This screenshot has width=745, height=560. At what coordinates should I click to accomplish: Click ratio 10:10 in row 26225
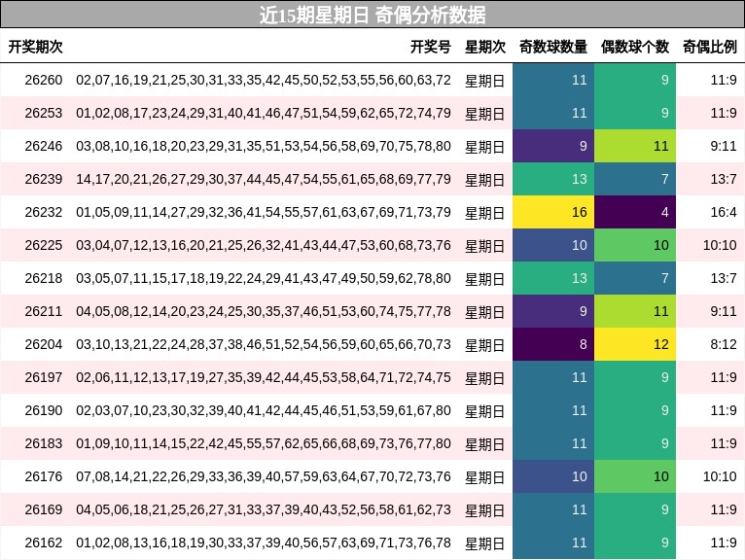pyautogui.click(x=720, y=245)
